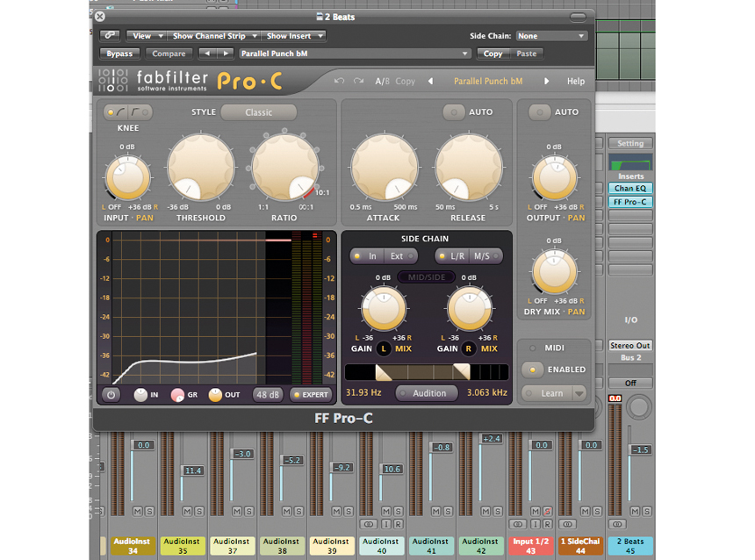Go to previous FabFilter preset with left arrow
This screenshot has height=560, width=755.
pyautogui.click(x=430, y=82)
